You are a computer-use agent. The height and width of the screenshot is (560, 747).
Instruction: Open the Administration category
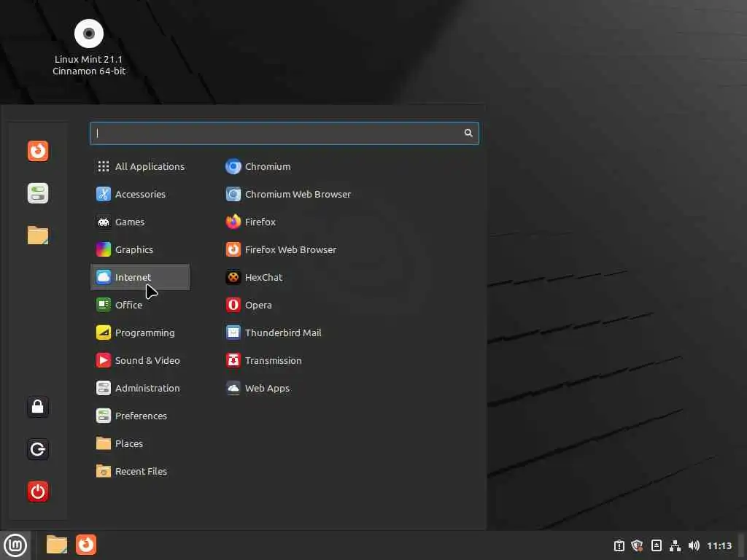(x=140, y=388)
